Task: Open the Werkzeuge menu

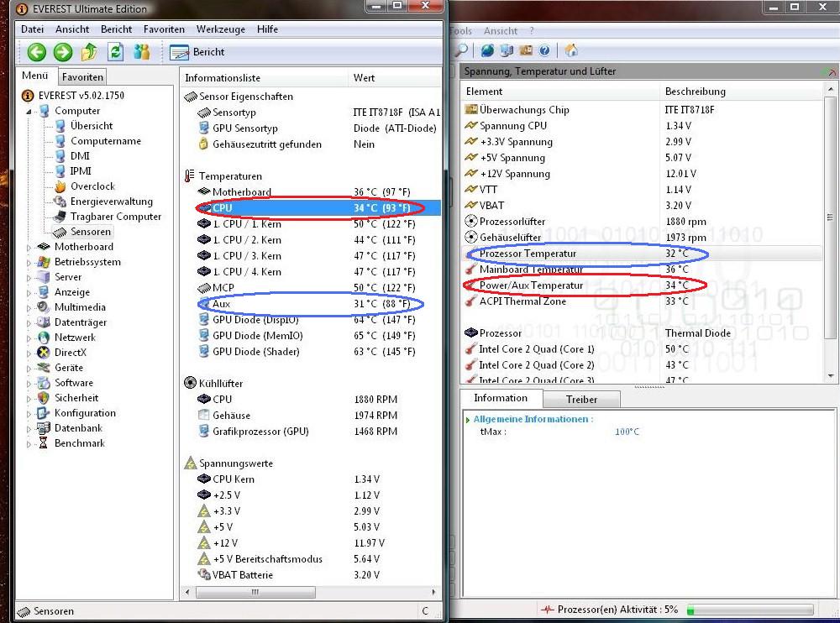Action: pyautogui.click(x=221, y=29)
